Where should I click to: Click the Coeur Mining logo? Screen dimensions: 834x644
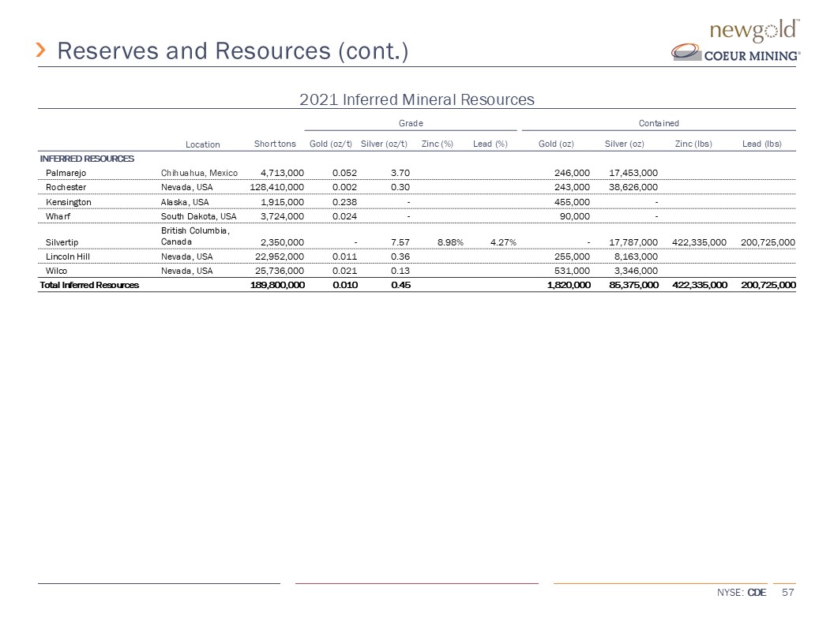pos(736,54)
